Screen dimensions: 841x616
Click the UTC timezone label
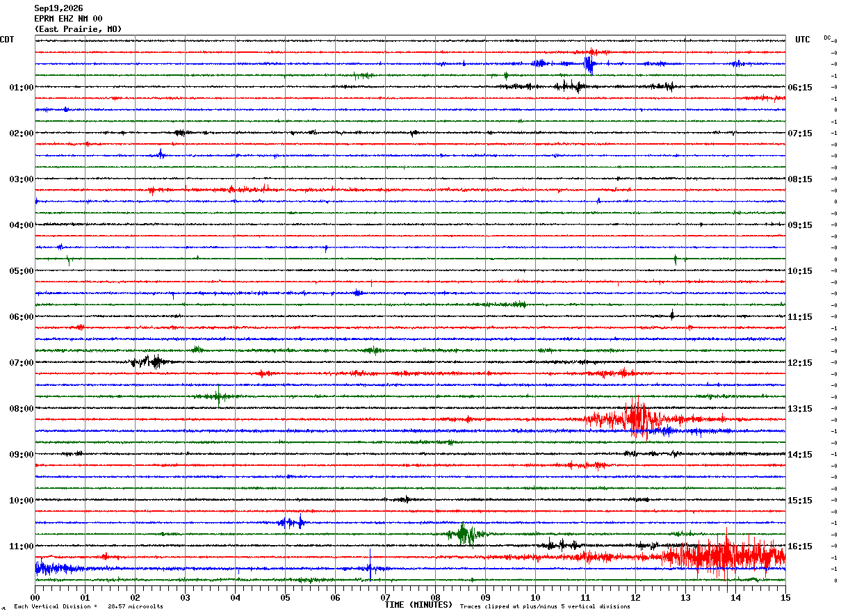(x=803, y=40)
